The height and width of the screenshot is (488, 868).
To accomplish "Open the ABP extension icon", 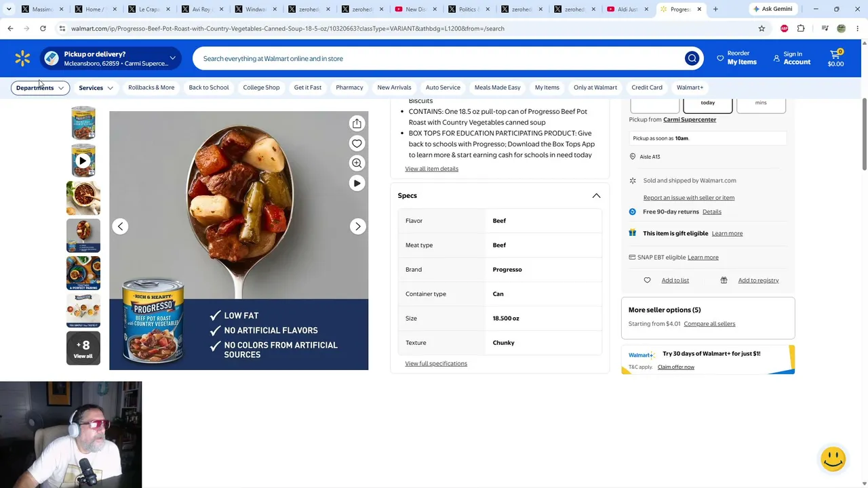I will pyautogui.click(x=785, y=28).
